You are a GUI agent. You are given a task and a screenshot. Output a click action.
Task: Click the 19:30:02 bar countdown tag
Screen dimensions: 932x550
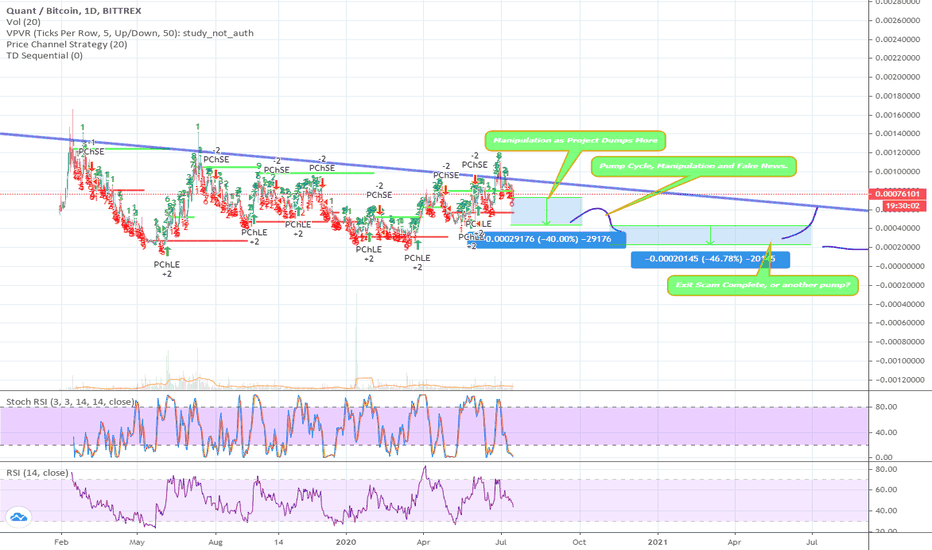(902, 206)
